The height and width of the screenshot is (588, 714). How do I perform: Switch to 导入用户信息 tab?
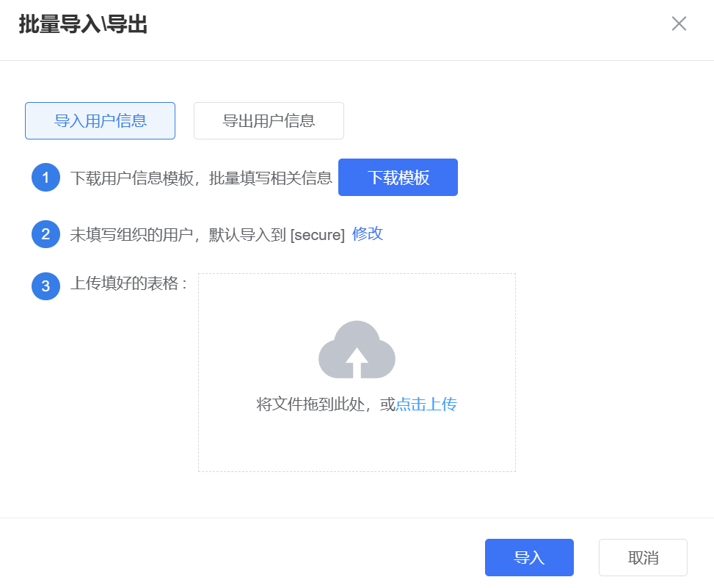(101, 120)
